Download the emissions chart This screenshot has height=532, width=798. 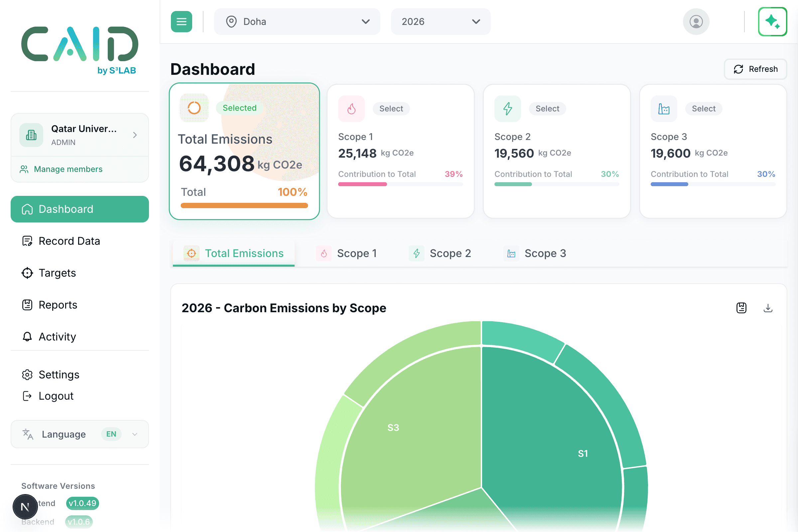tap(768, 308)
